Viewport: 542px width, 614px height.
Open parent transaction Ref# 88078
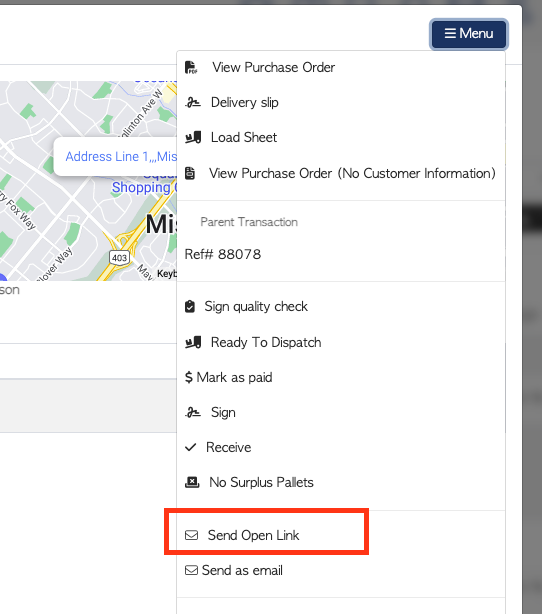click(223, 254)
